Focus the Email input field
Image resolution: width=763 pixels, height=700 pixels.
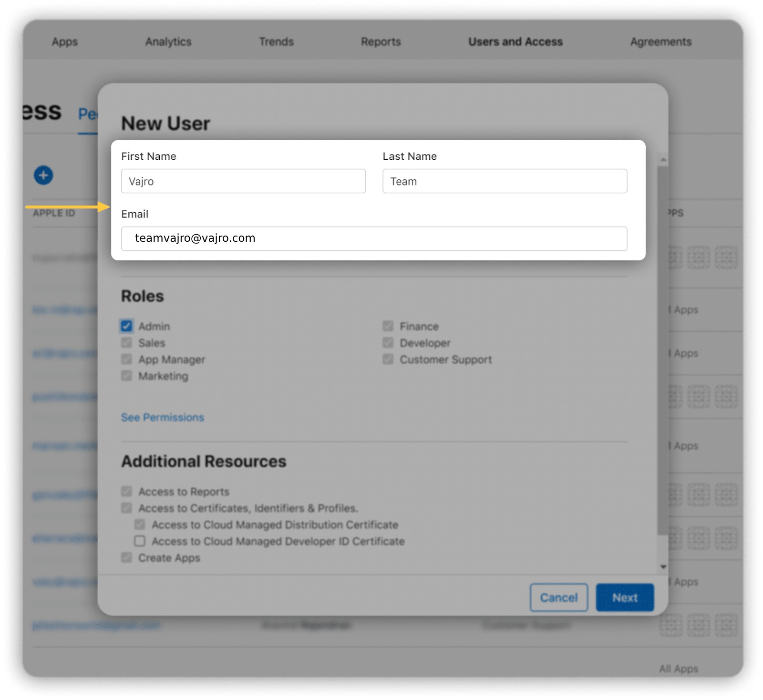374,238
